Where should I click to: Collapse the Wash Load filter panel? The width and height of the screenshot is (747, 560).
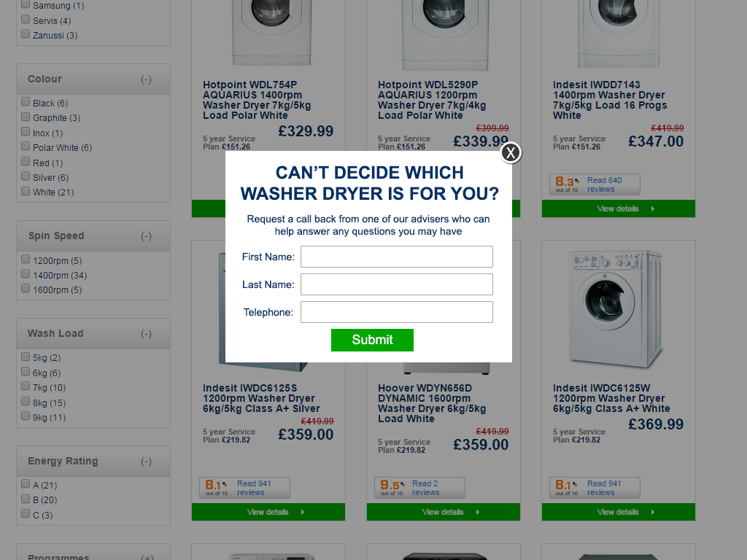(x=146, y=334)
